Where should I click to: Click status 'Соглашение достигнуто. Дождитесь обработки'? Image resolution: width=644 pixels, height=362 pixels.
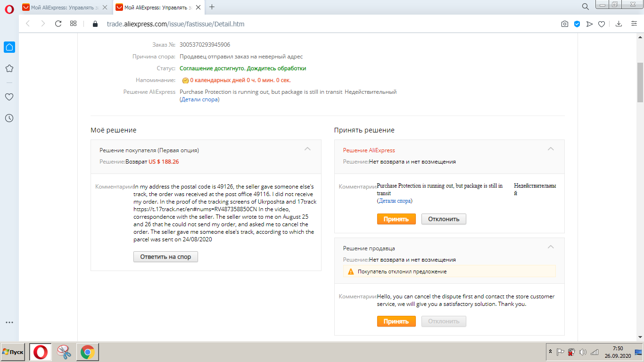(243, 68)
